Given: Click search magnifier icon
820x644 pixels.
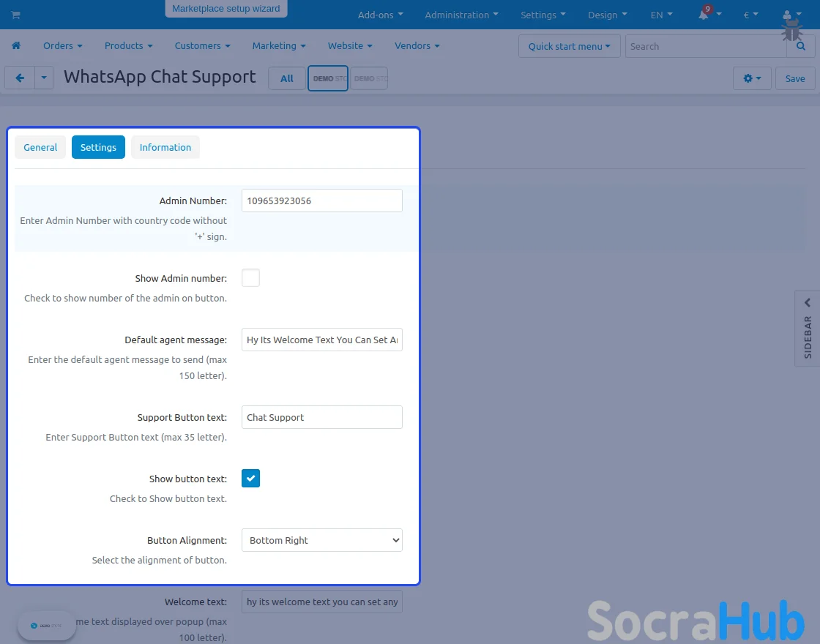Looking at the screenshot, I should click(801, 46).
